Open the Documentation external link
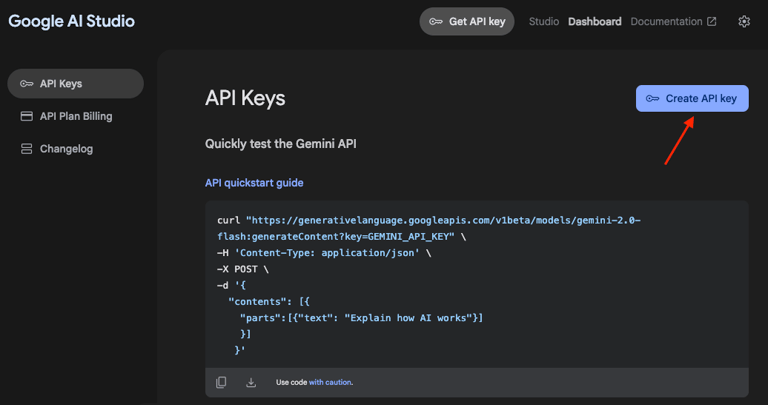Viewport: 768px width, 405px height. tap(673, 22)
